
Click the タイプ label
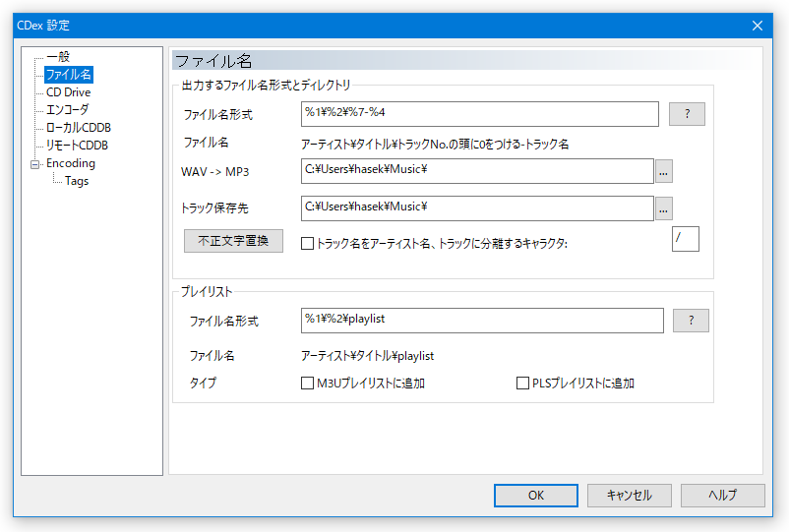point(203,384)
